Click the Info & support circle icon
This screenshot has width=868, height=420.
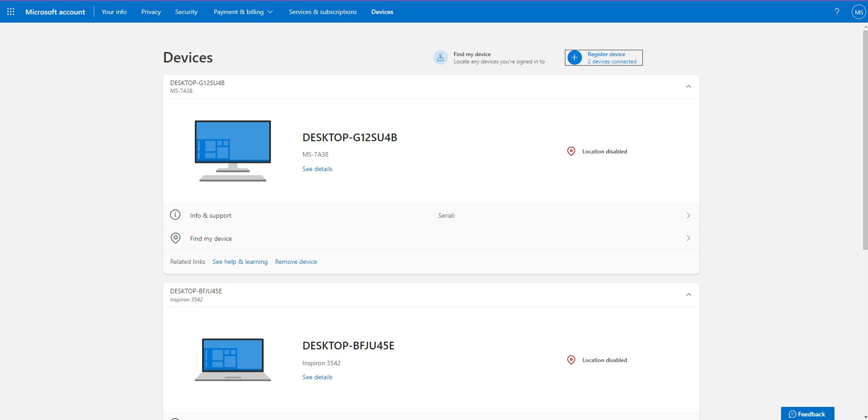click(x=175, y=215)
